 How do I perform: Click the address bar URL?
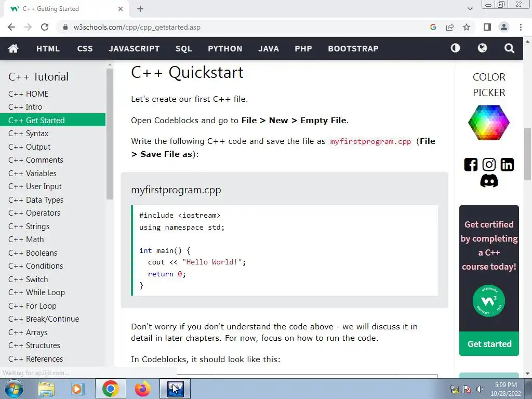point(137,27)
